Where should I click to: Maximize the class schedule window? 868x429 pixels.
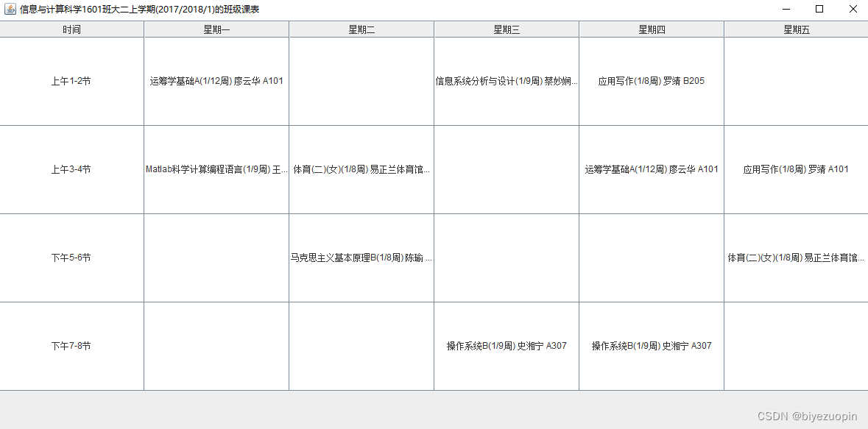[x=819, y=9]
